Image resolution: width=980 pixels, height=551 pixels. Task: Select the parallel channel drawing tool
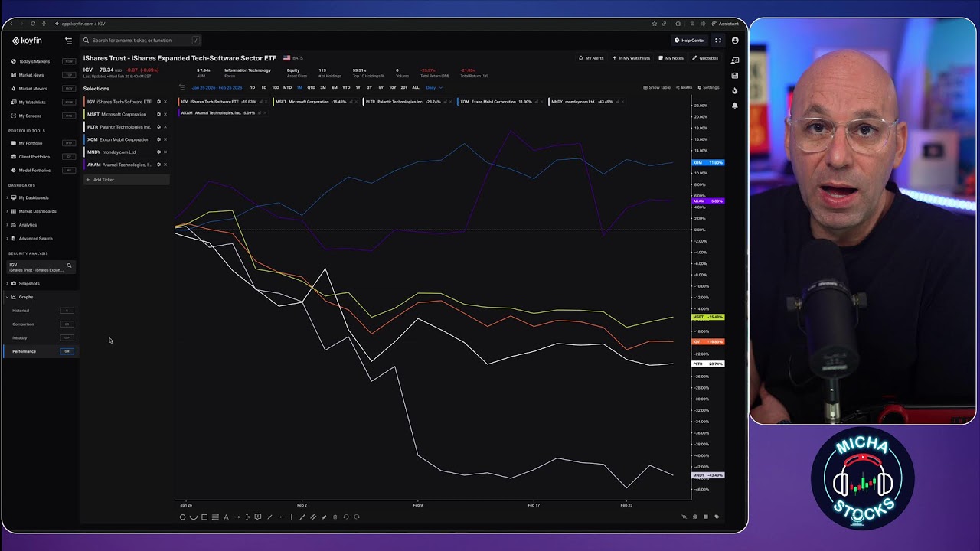point(312,517)
